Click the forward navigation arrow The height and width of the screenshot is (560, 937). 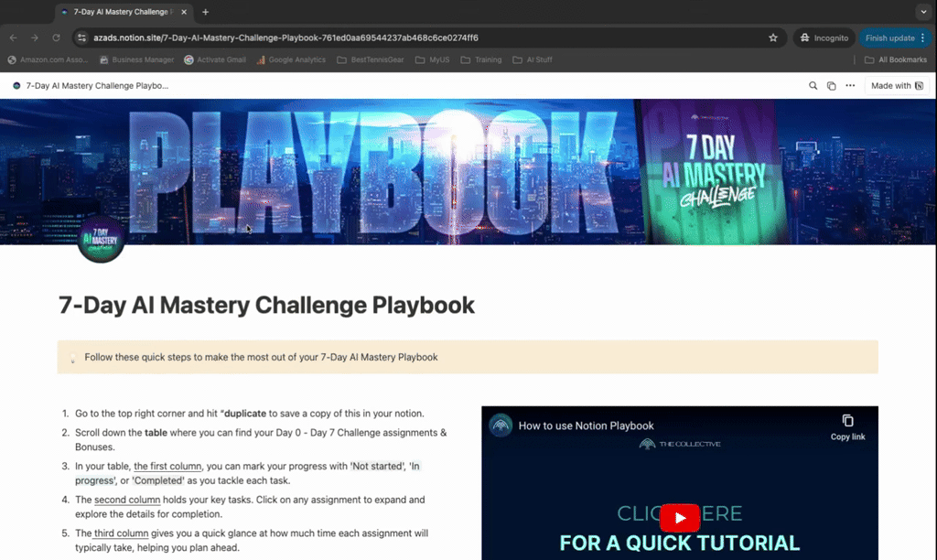pos(34,38)
